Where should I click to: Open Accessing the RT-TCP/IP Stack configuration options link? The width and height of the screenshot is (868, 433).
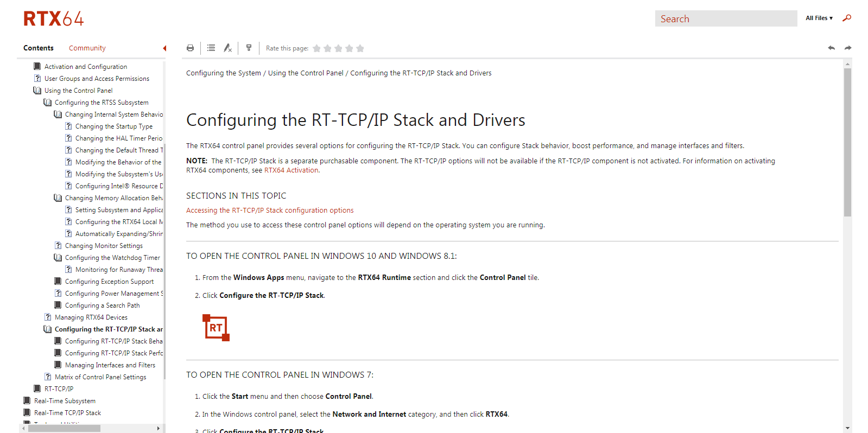270,210
